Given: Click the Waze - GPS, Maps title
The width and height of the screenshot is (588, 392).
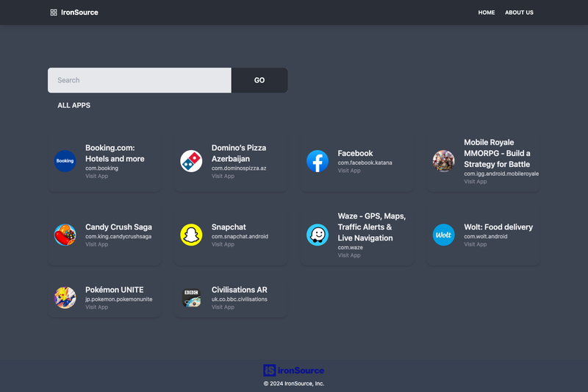Looking at the screenshot, I should [x=372, y=227].
